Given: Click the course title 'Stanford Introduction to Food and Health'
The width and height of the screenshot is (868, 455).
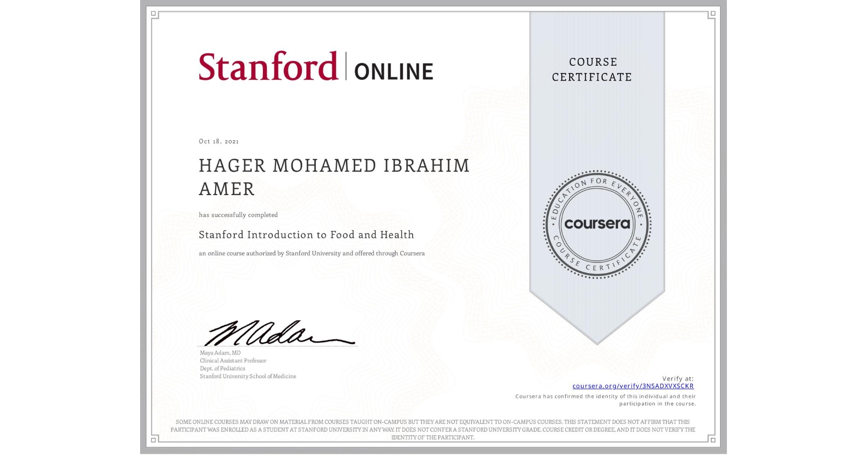Looking at the screenshot, I should pos(306,235).
